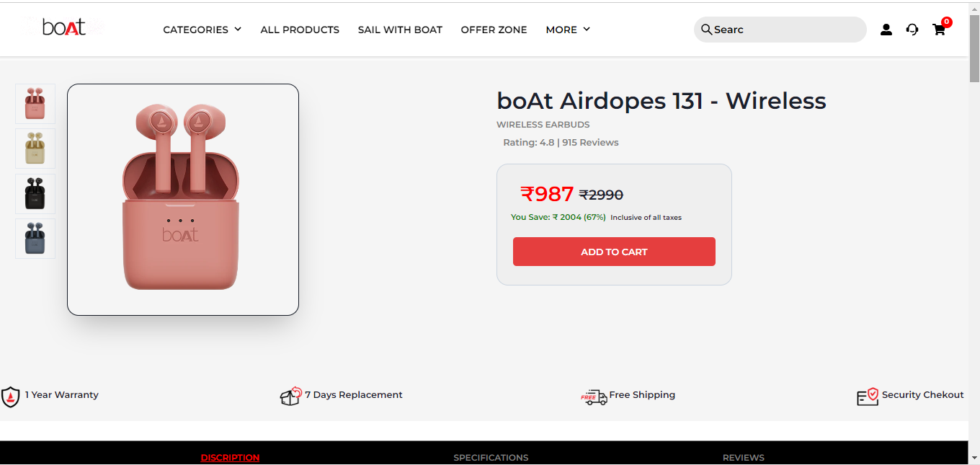Click the 1 Year Warranty shield icon
Image resolution: width=980 pixels, height=465 pixels.
tap(10, 396)
